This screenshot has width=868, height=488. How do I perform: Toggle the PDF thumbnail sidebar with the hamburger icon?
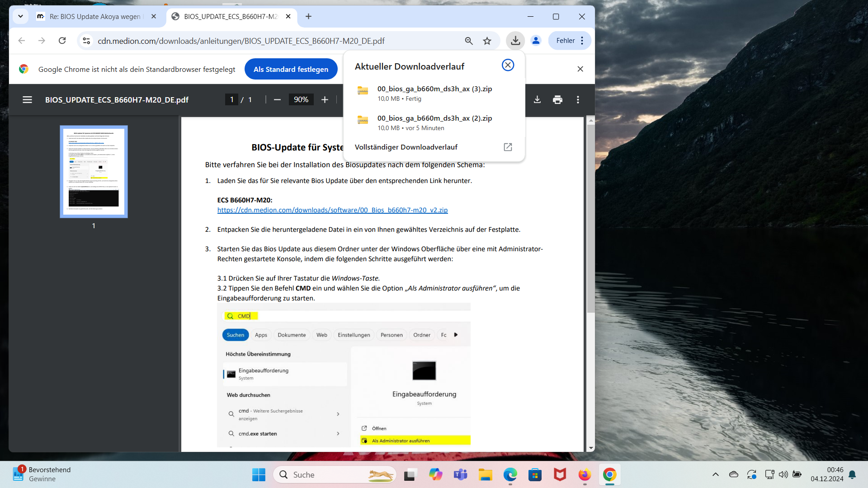click(27, 99)
